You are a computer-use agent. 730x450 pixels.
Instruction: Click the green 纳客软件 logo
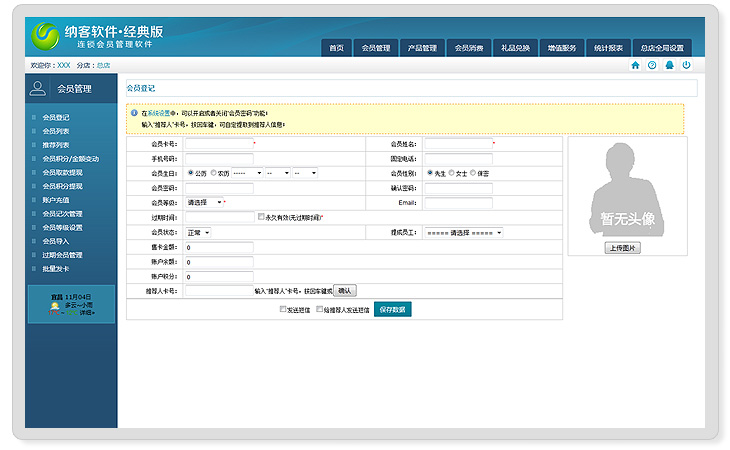[45, 36]
